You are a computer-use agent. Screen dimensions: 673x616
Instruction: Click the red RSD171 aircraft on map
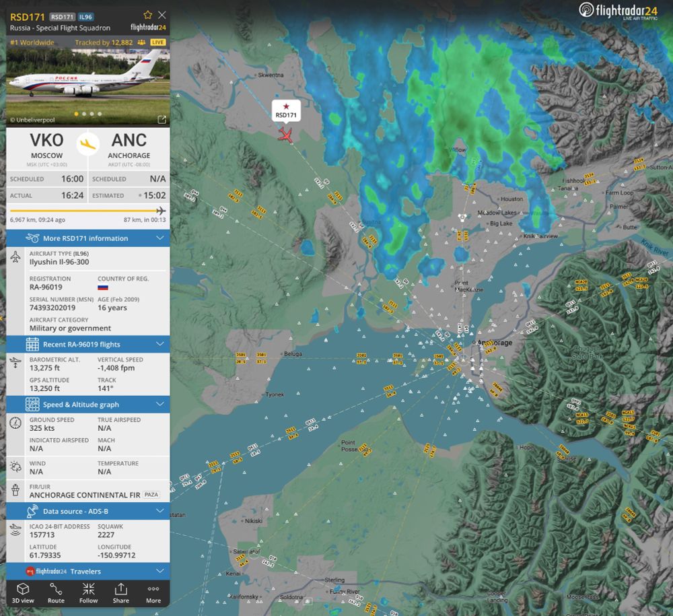pyautogui.click(x=285, y=135)
